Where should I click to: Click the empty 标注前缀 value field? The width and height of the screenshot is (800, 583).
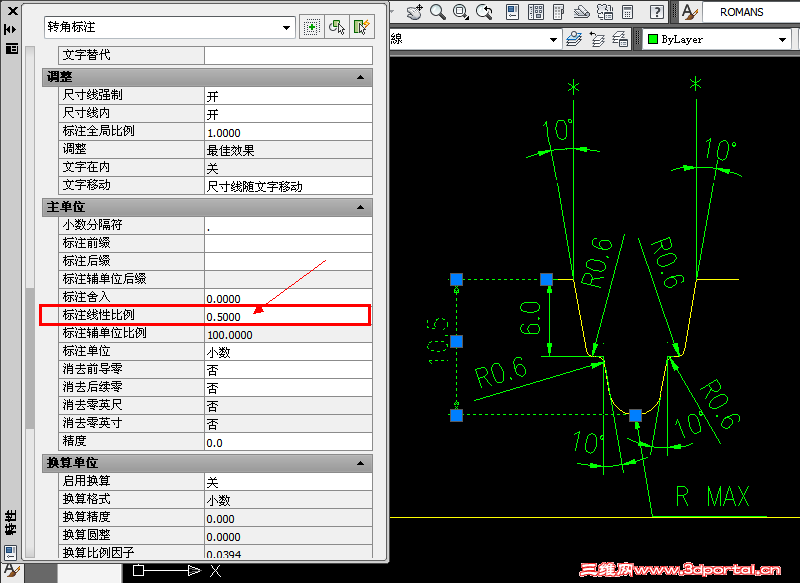[x=288, y=244]
